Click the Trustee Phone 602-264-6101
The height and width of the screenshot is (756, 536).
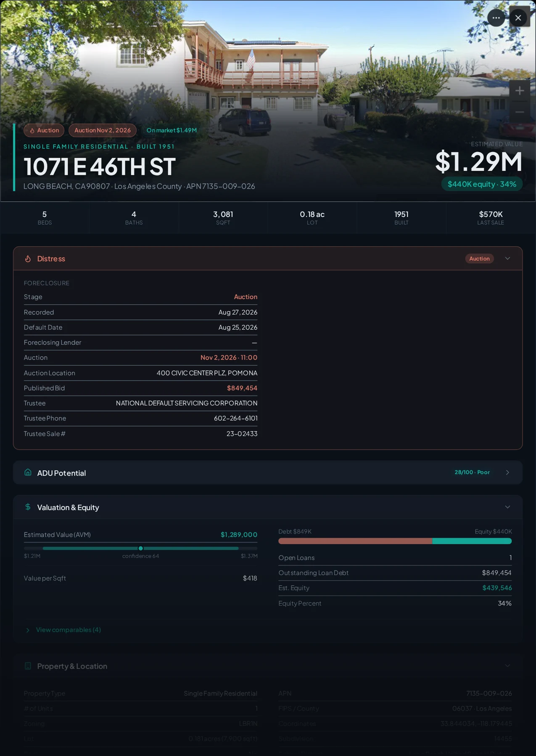pyautogui.click(x=235, y=418)
